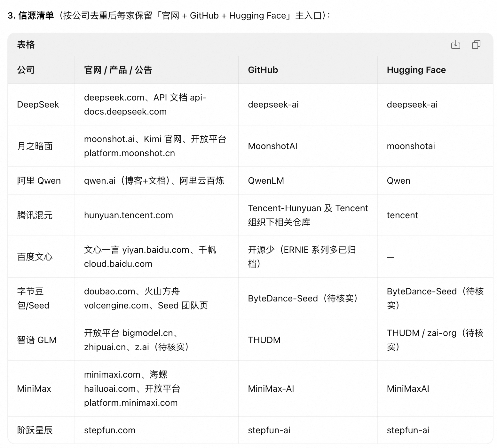Click stepfun-ai in the GitHub column
The image size is (497, 448).
coord(269,430)
